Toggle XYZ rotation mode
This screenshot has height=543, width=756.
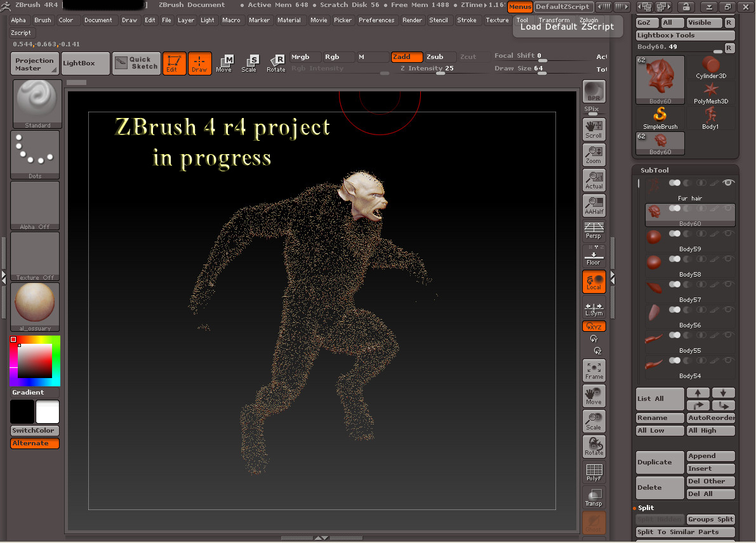(x=594, y=326)
